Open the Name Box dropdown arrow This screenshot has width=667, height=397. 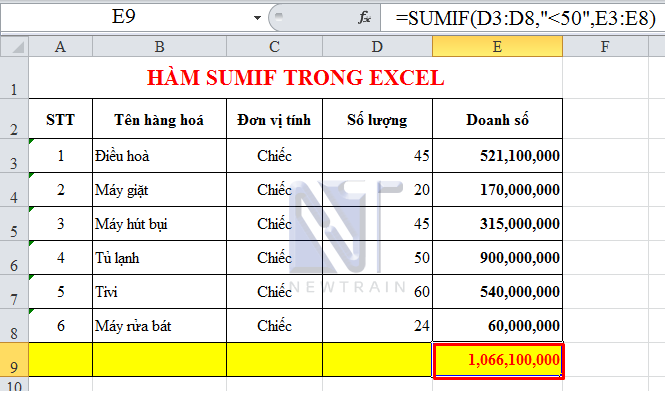pyautogui.click(x=257, y=18)
